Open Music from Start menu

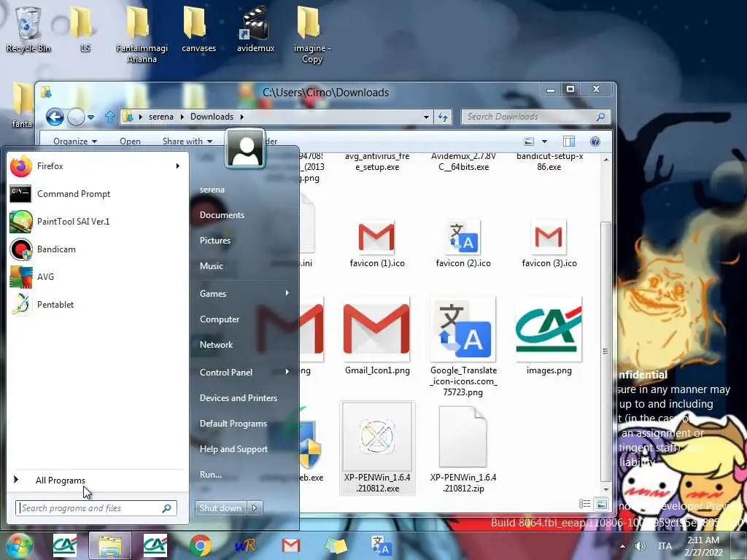point(211,266)
